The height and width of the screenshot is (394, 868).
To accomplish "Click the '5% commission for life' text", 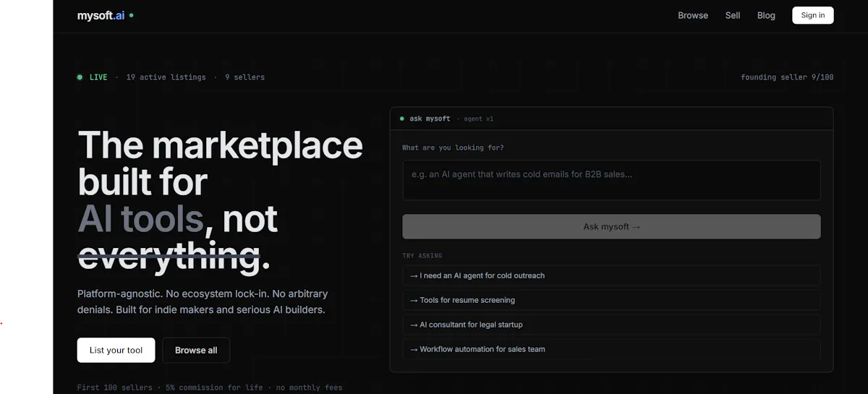I will pos(214,388).
